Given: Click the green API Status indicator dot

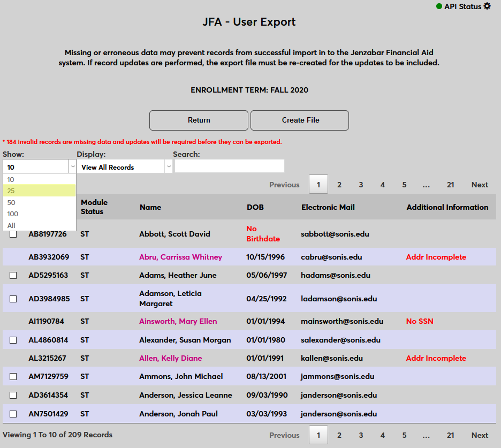Looking at the screenshot, I should click(439, 6).
